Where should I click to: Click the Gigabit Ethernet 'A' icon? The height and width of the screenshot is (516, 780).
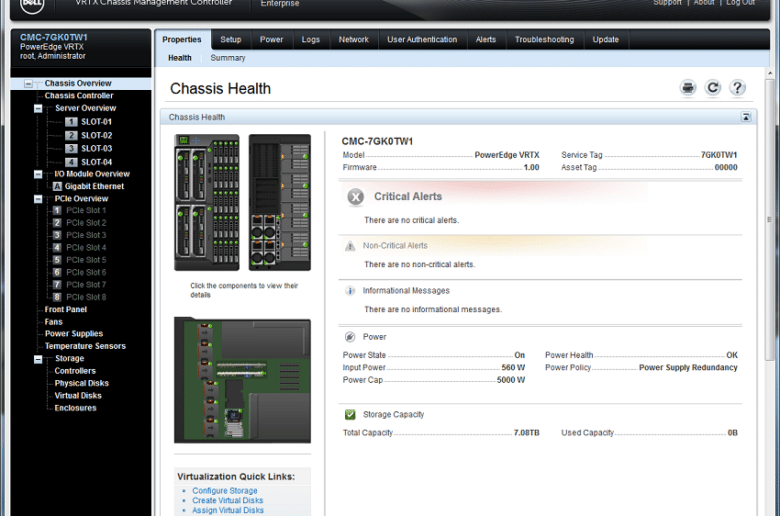click(x=57, y=187)
